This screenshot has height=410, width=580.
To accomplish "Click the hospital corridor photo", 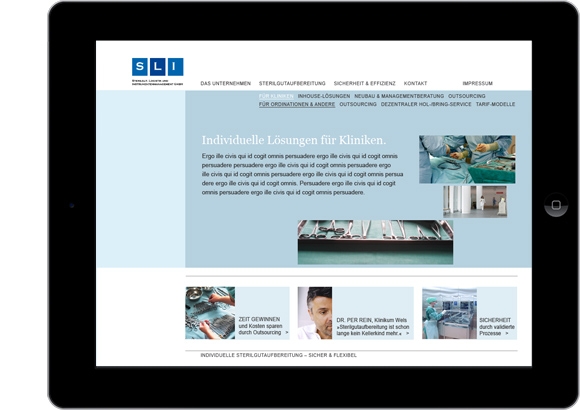I will [475, 201].
